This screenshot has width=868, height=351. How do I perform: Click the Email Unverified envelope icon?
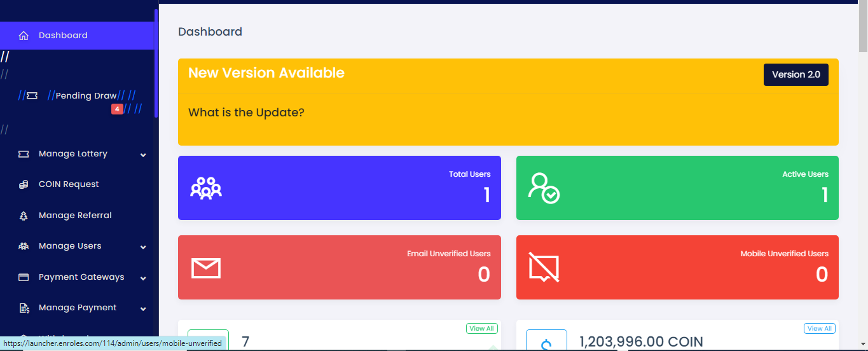click(206, 268)
